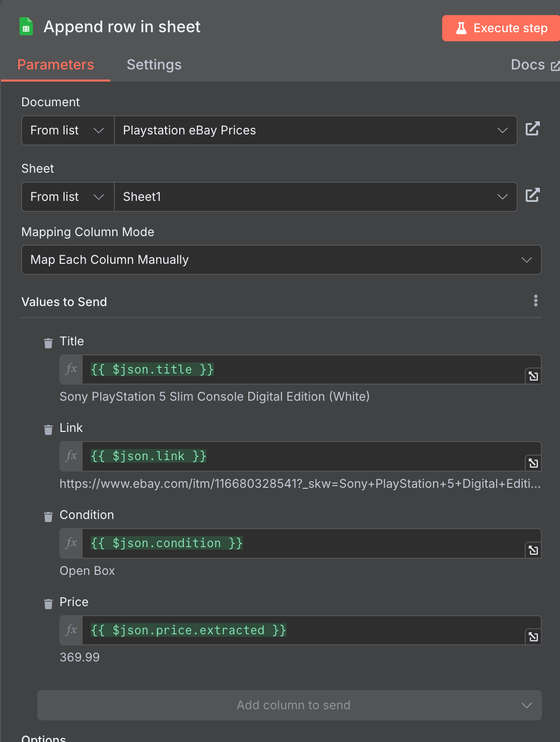Open Sheet From list mode dropdown
This screenshot has width=560, height=742.
pyautogui.click(x=67, y=197)
